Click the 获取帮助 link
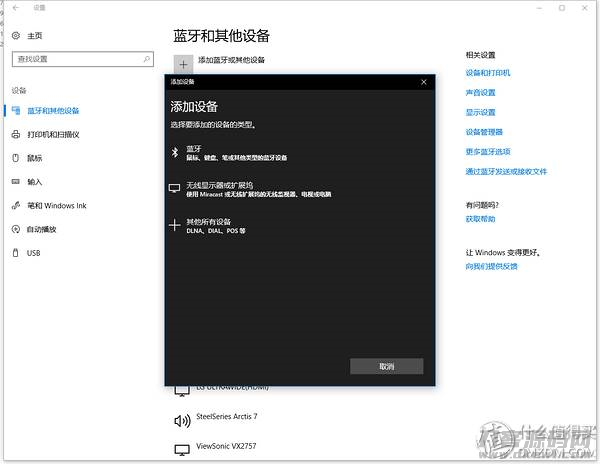 click(x=480, y=219)
